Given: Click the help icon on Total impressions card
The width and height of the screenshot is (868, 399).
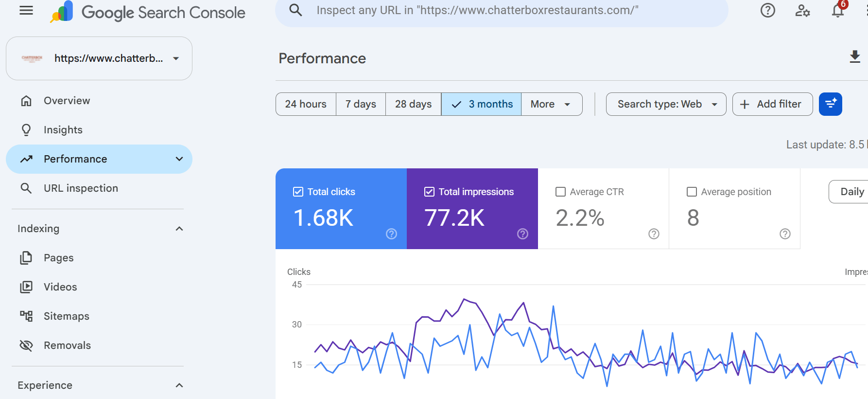Looking at the screenshot, I should tap(522, 234).
